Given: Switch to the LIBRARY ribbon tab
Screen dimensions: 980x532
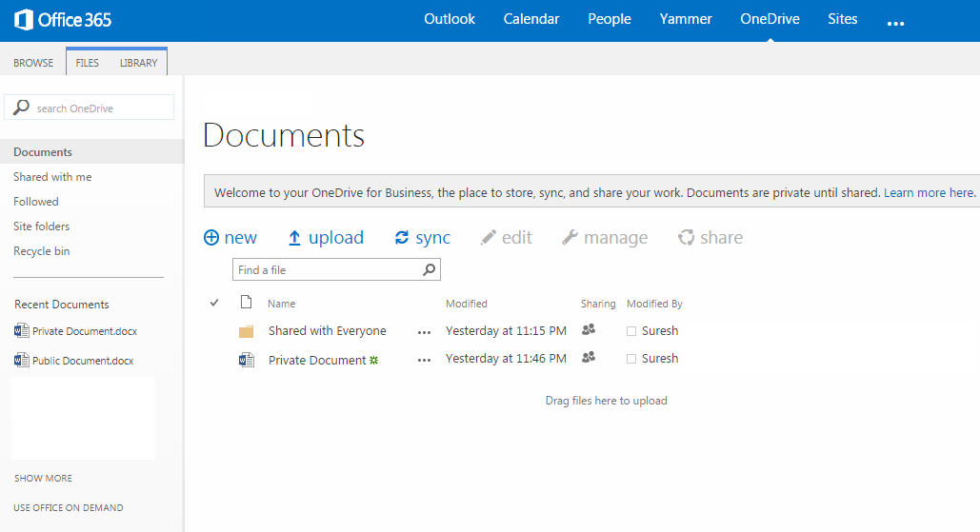Looking at the screenshot, I should point(139,63).
